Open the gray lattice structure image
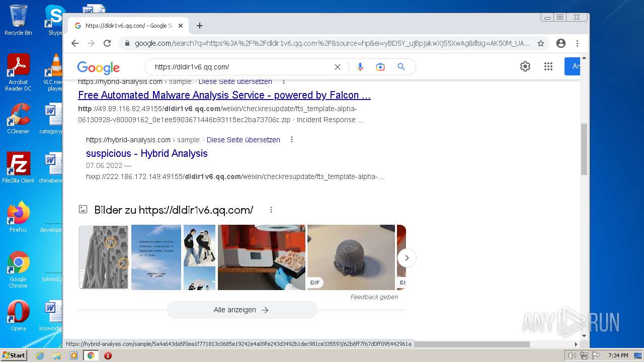Viewport: 644px width, 362px height. click(x=104, y=257)
